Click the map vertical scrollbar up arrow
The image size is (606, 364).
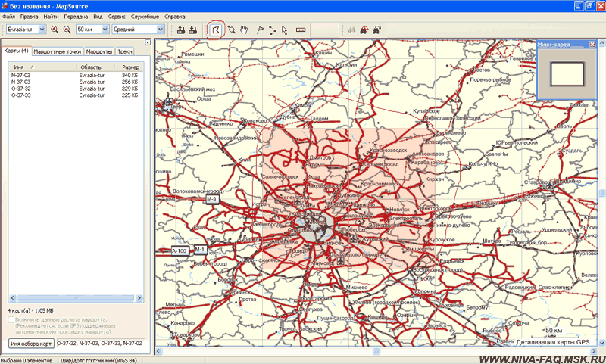[602, 42]
